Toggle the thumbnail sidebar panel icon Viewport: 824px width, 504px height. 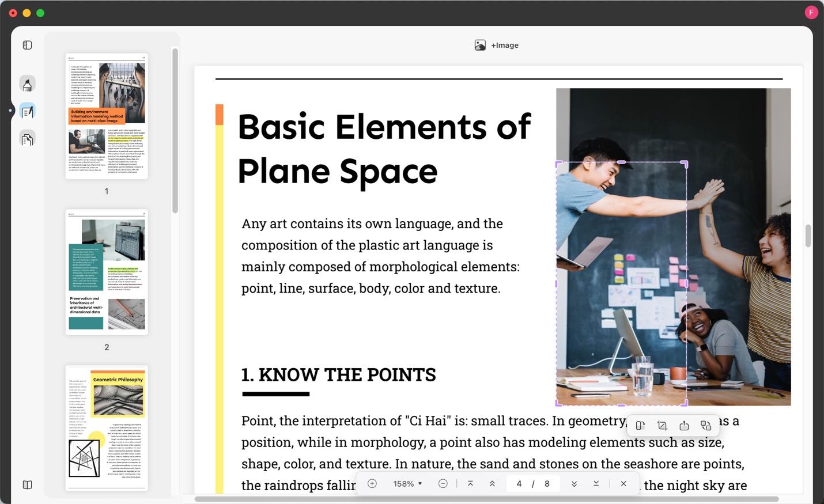click(27, 45)
